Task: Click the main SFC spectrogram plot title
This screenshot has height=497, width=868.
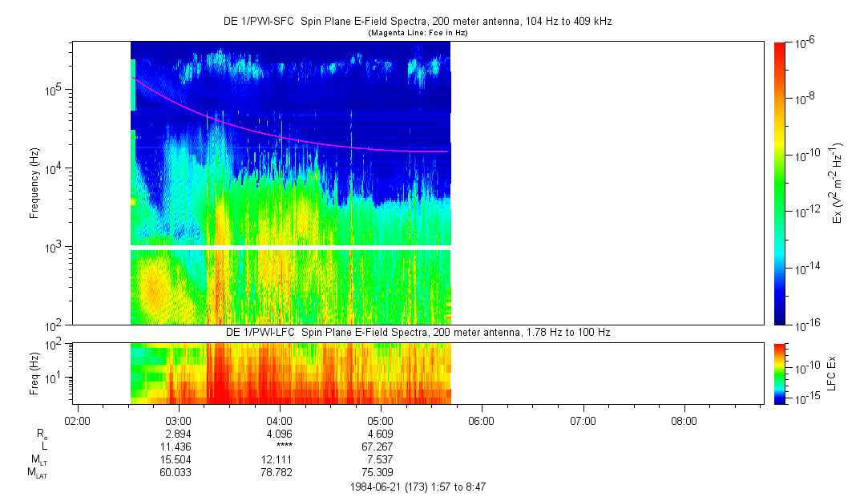Action: tap(417, 22)
